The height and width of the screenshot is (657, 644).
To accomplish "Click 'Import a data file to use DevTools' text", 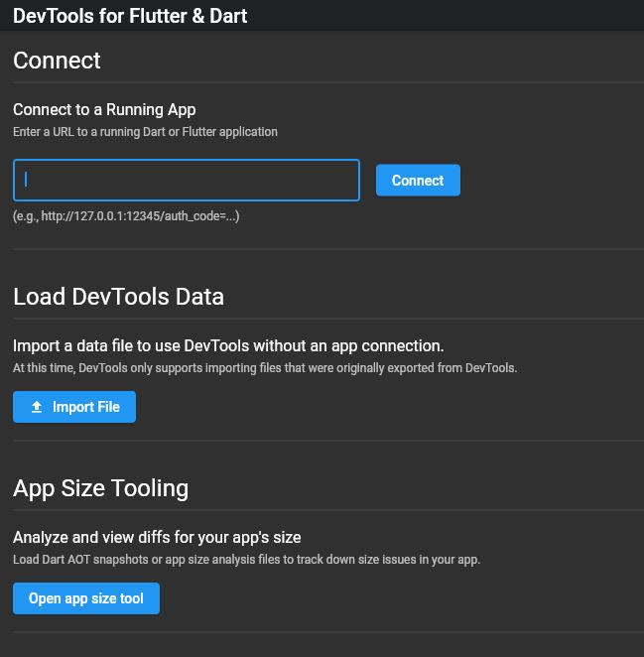I will click(228, 346).
